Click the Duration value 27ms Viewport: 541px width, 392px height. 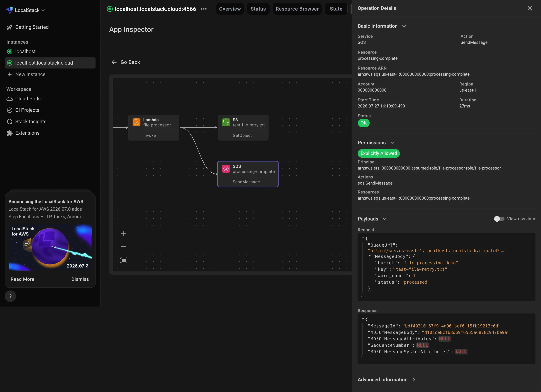(464, 106)
